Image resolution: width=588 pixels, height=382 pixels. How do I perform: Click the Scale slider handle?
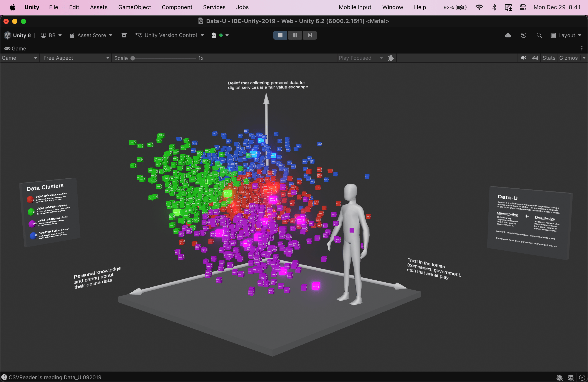(133, 58)
